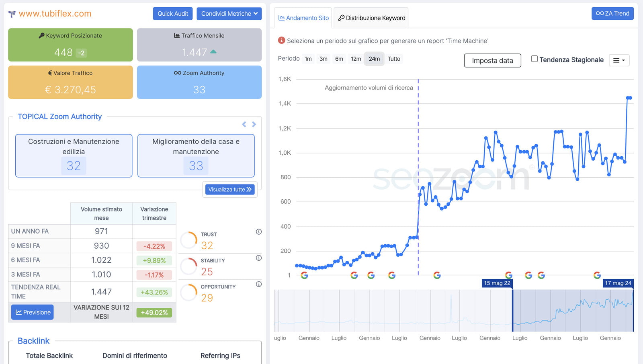Image resolution: width=643 pixels, height=364 pixels.
Task: Go to next Topical Zoom Authority slide
Action: click(x=254, y=125)
